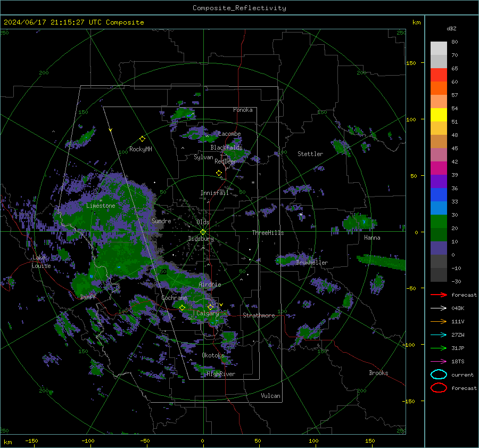Click the Blackfalds city label
479x448 pixels.
coord(226,148)
